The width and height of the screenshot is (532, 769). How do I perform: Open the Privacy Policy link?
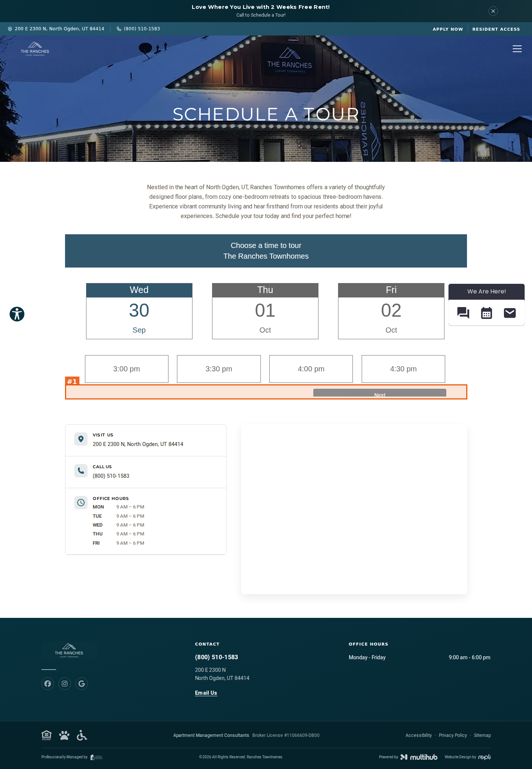pyautogui.click(x=453, y=735)
